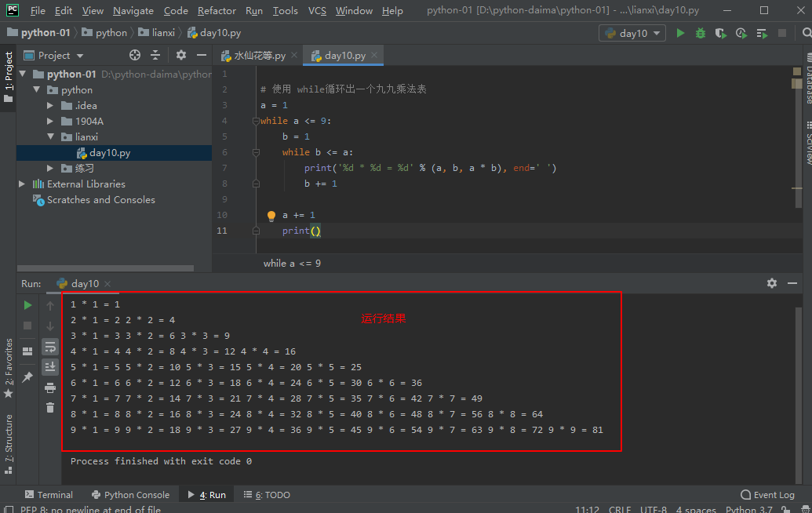Pin the Run tab with pin icon
Image resolution: width=812 pixels, height=513 pixels.
point(27,377)
